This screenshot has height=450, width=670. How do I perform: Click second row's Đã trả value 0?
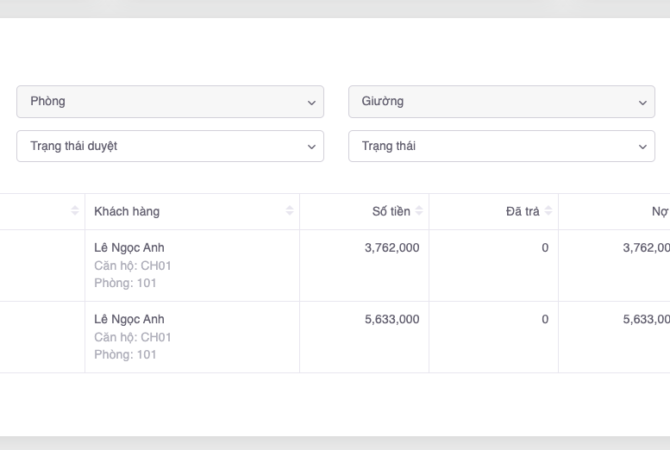click(545, 319)
